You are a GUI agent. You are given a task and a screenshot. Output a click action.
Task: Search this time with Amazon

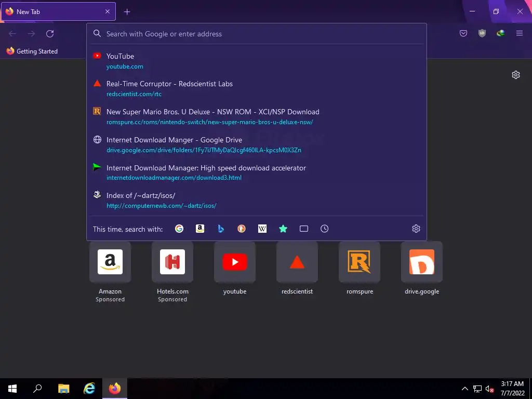pos(200,229)
